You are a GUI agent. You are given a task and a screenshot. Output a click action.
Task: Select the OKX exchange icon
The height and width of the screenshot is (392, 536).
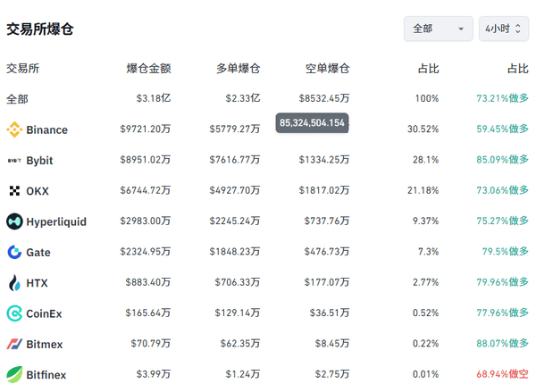pos(14,191)
